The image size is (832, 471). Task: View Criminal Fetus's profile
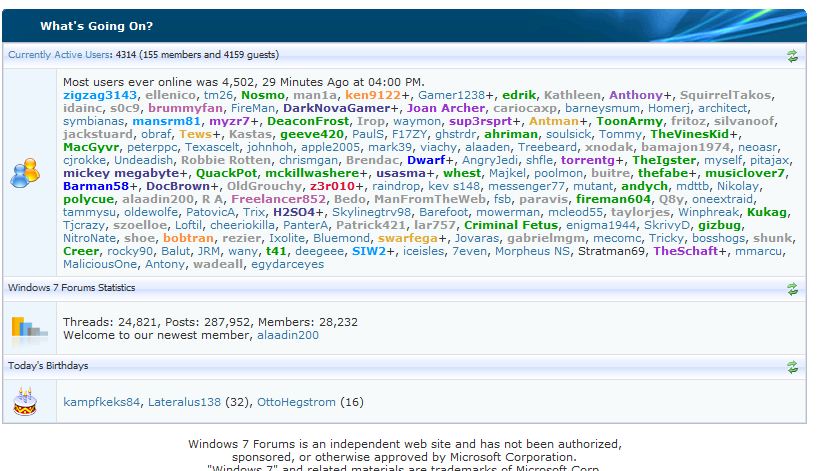[x=511, y=225]
